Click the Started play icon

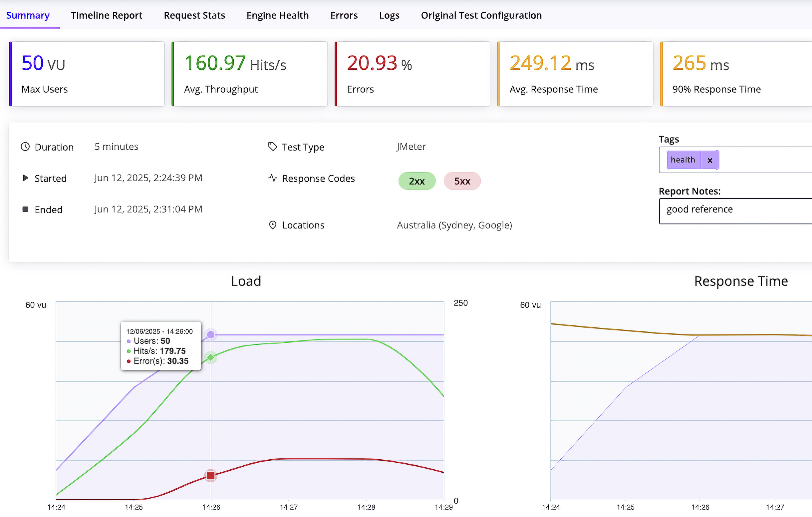(x=25, y=178)
